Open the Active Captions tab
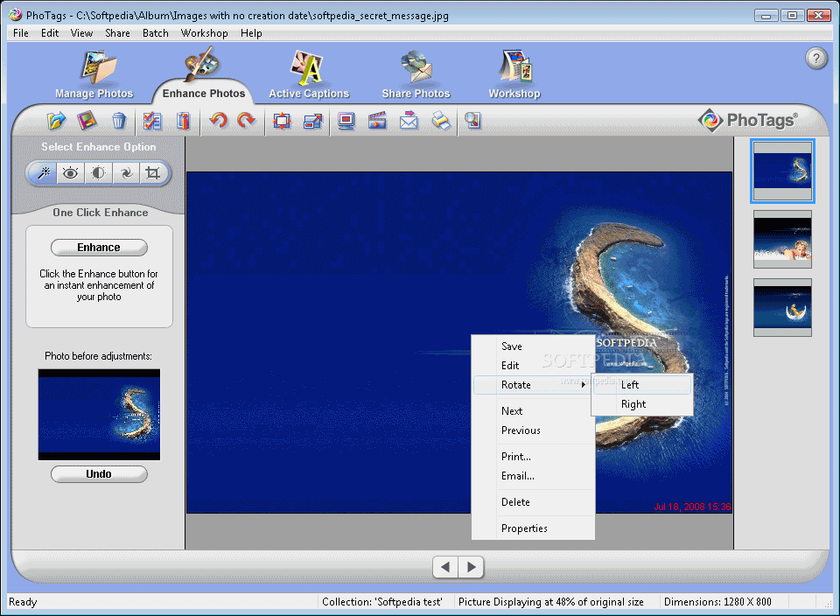This screenshot has height=616, width=840. [309, 75]
